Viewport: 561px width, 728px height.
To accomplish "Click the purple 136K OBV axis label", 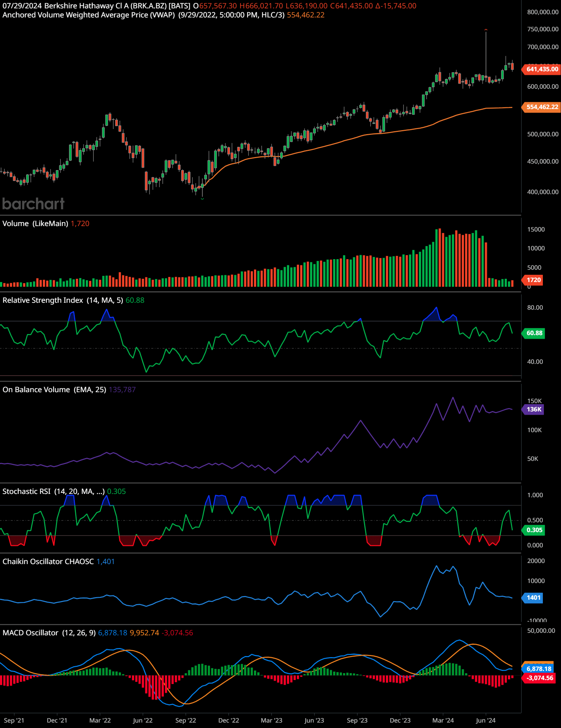I will point(533,409).
